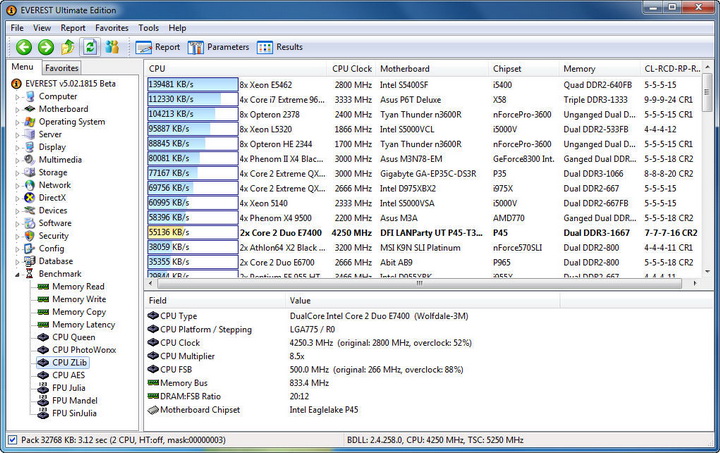Screen dimensions: 720x453
Task: Expand the Motherboard tree node
Action: click(x=17, y=109)
